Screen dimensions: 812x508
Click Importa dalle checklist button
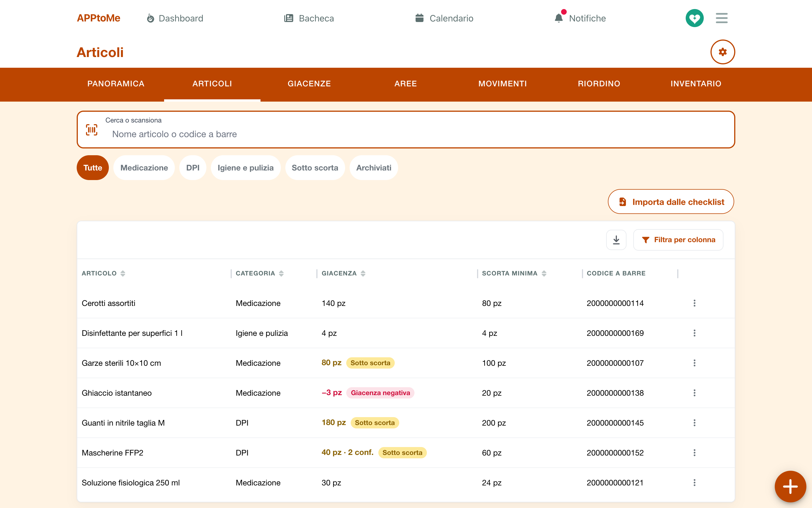671,202
